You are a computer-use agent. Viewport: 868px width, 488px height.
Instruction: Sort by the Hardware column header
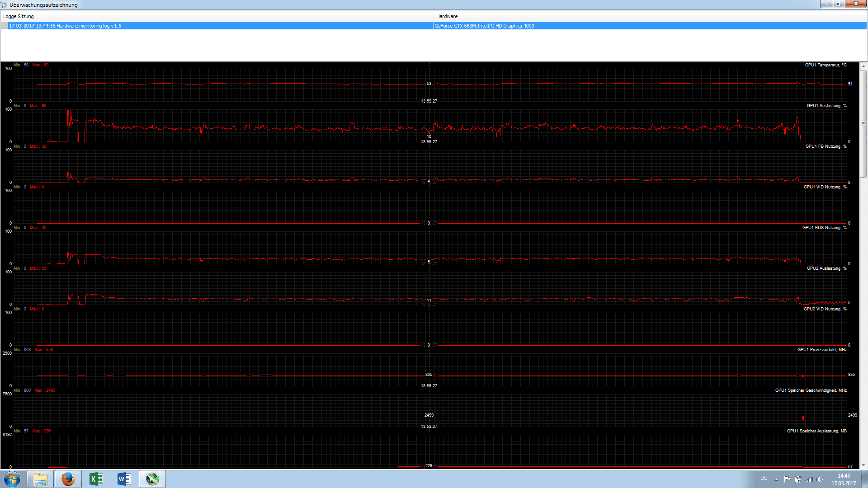pyautogui.click(x=650, y=16)
